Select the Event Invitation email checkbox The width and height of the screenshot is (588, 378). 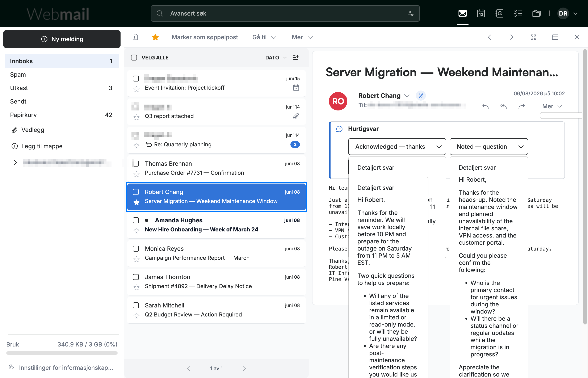tap(136, 78)
